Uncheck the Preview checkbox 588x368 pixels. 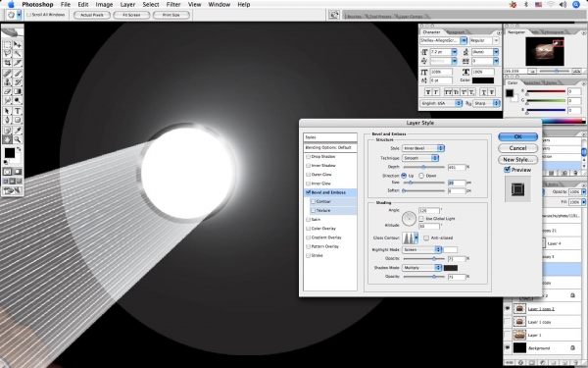click(x=507, y=170)
